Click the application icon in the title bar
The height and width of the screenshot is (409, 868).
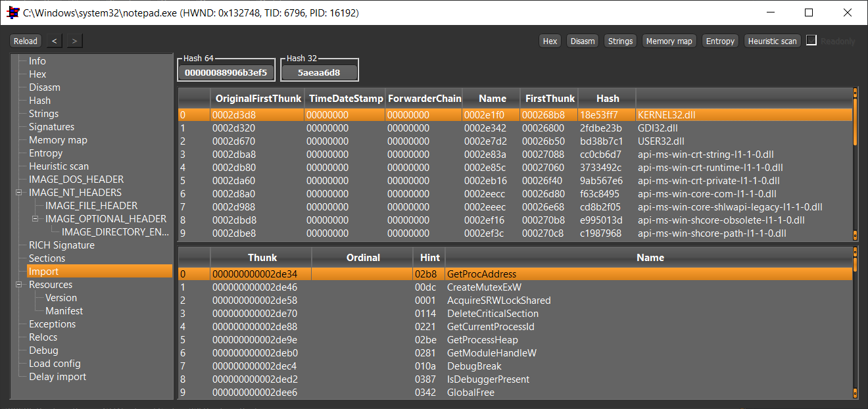point(12,12)
